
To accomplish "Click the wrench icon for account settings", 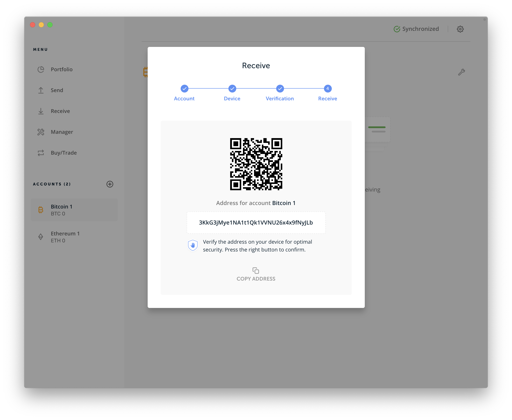I will [x=461, y=72].
